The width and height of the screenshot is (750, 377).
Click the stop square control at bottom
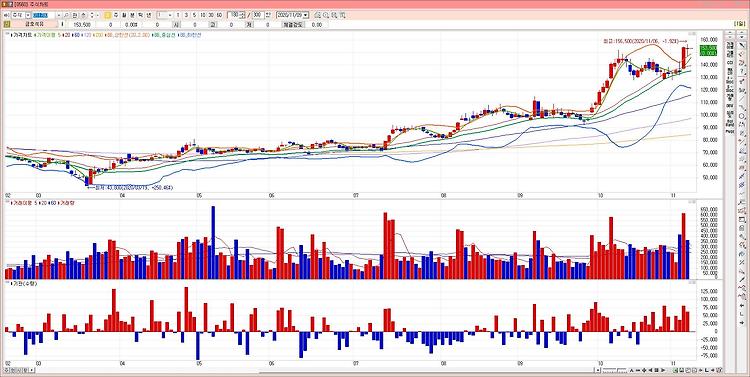click(x=657, y=370)
